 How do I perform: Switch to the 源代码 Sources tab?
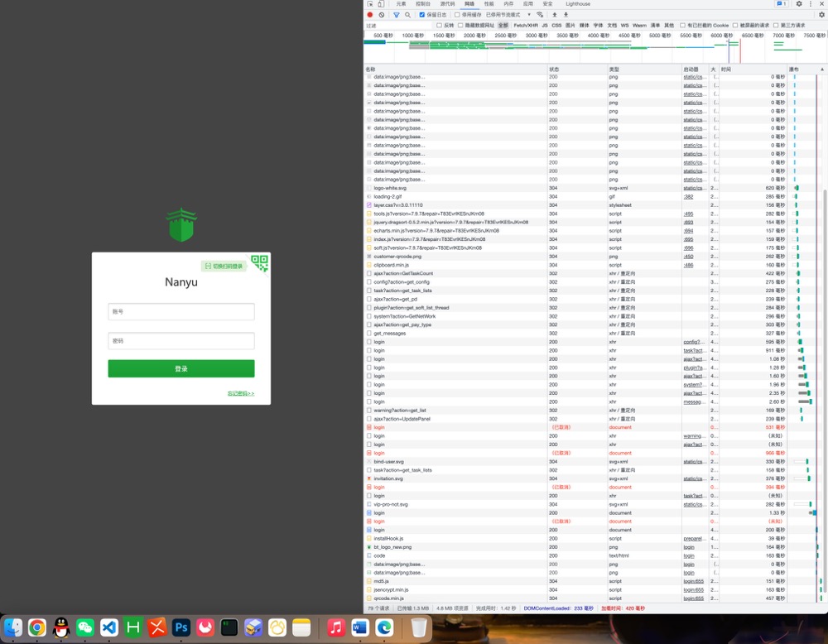click(447, 3)
